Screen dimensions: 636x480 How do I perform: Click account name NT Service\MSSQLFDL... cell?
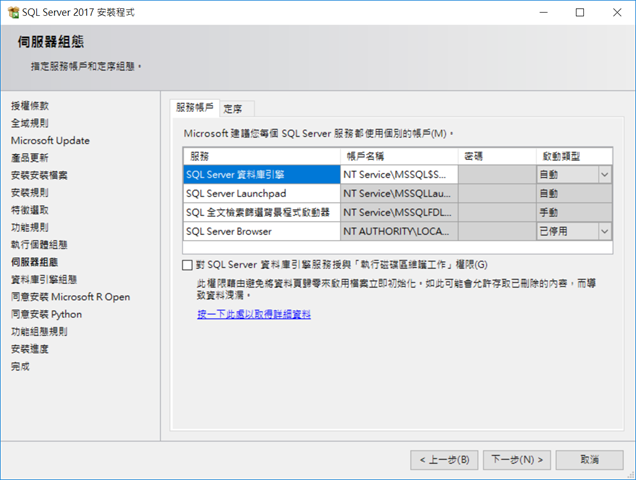click(x=399, y=212)
